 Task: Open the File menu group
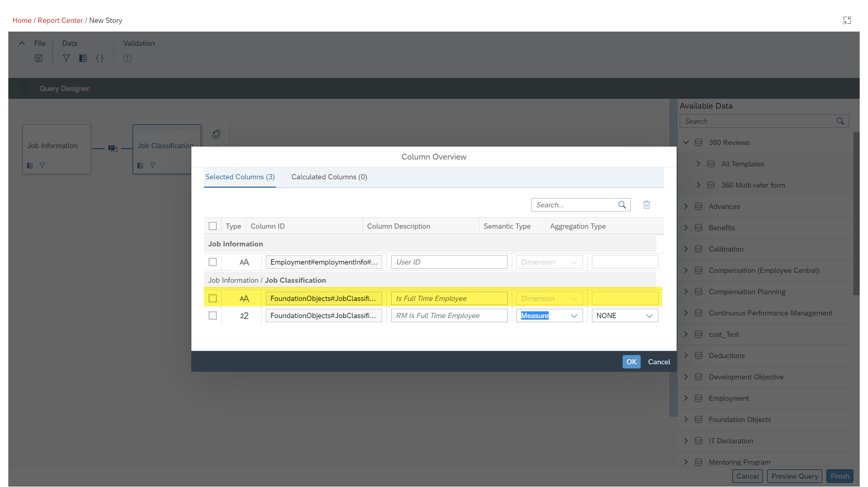coord(40,43)
